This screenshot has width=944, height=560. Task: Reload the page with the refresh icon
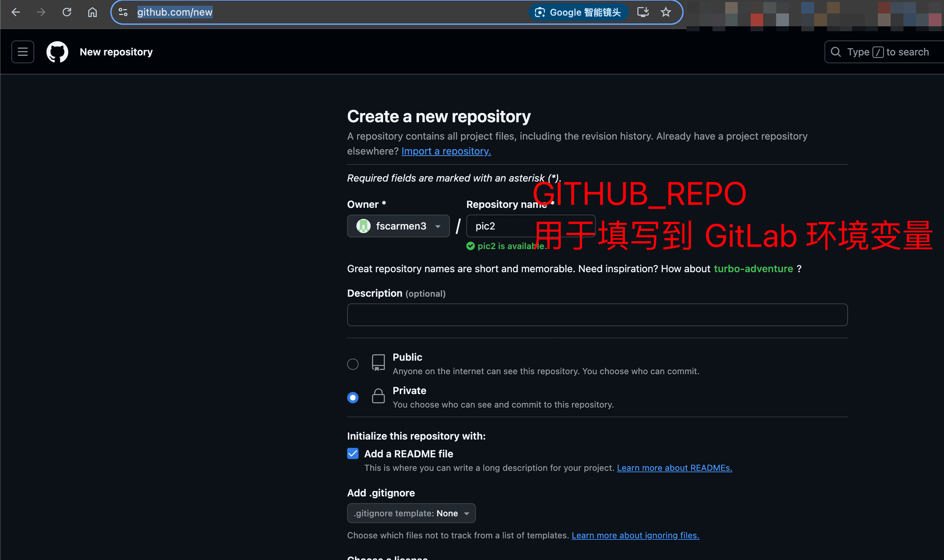(x=67, y=12)
